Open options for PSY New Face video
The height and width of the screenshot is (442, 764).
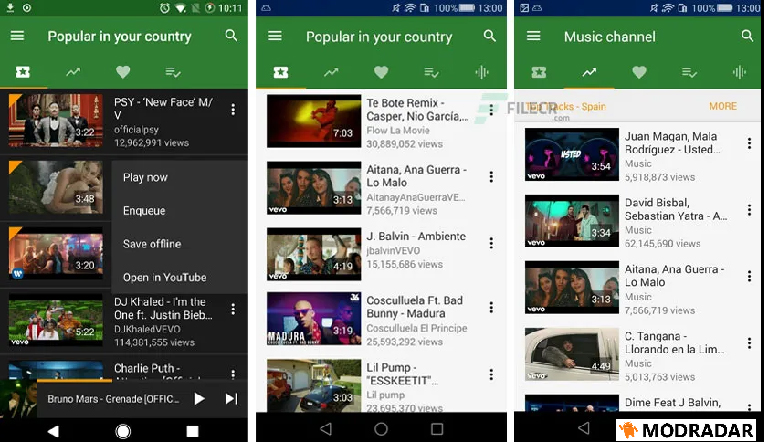(233, 110)
